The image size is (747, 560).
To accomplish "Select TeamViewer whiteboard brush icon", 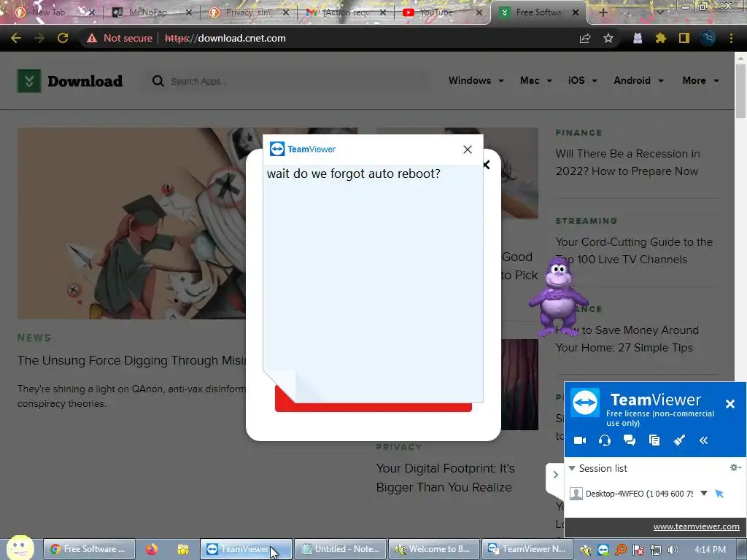I will coord(679,440).
